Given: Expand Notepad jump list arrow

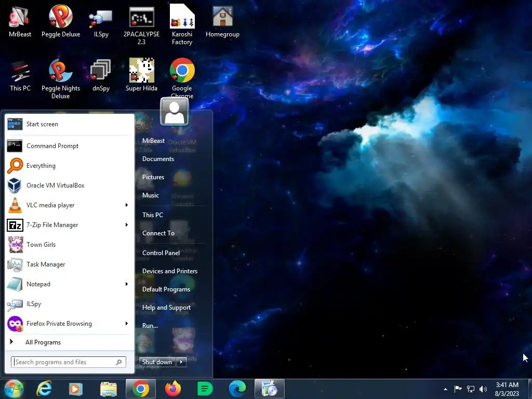Looking at the screenshot, I should 127,284.
